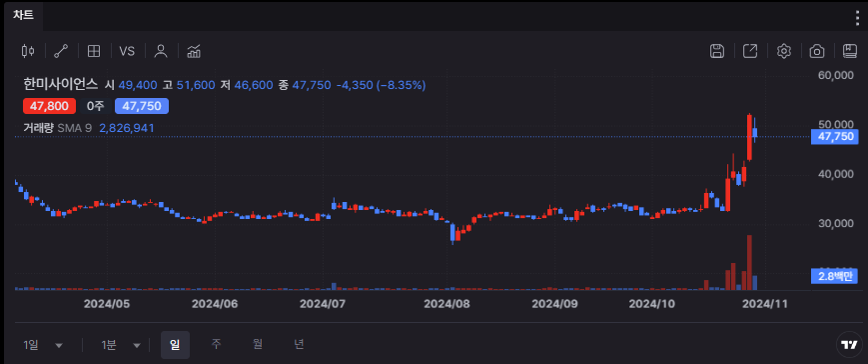Click the 2.8백만 volume axis label
The image size is (868, 364).
click(x=834, y=276)
